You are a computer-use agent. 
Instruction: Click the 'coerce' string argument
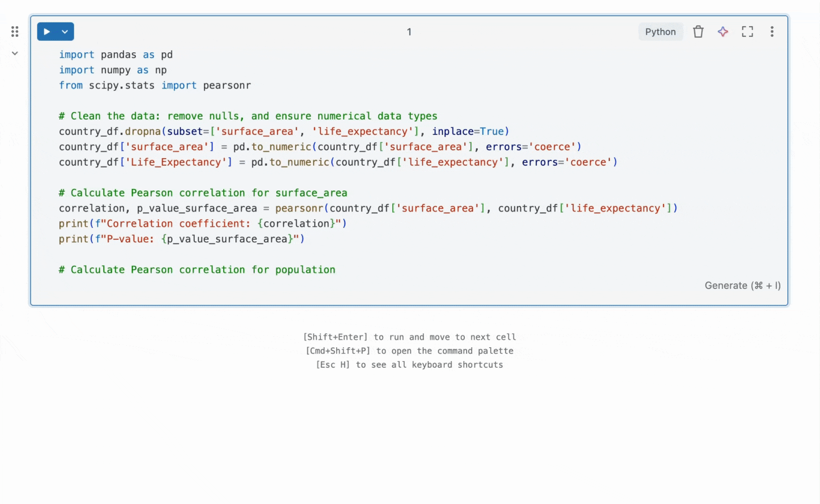click(x=552, y=147)
